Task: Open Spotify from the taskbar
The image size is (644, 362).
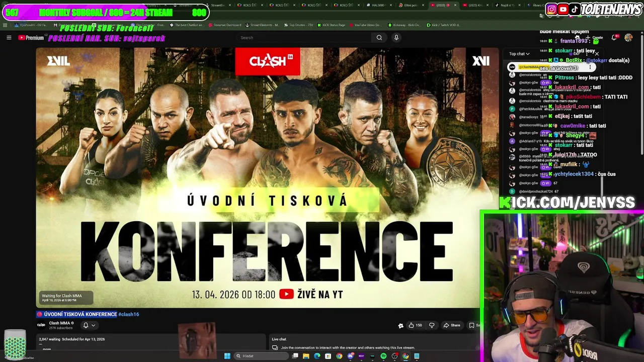Action: pyautogui.click(x=383, y=356)
